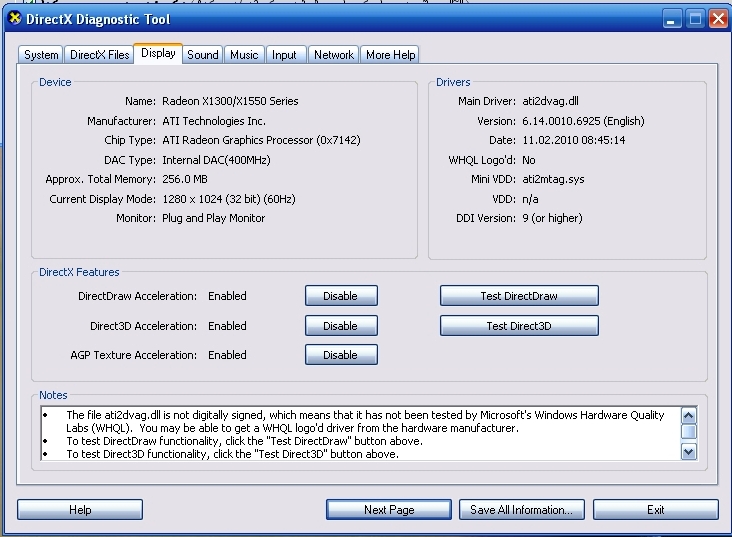Click the Help button
This screenshot has height=537, width=732.
[x=80, y=510]
